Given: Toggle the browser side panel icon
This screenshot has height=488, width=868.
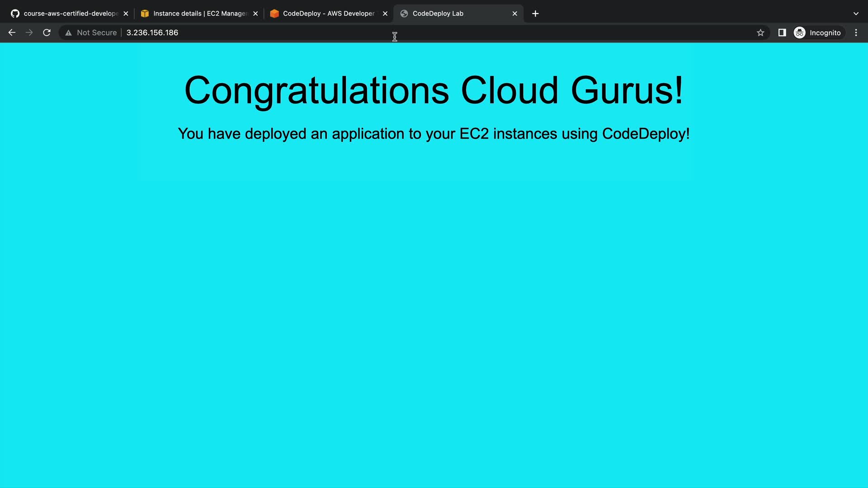Looking at the screenshot, I should [782, 33].
